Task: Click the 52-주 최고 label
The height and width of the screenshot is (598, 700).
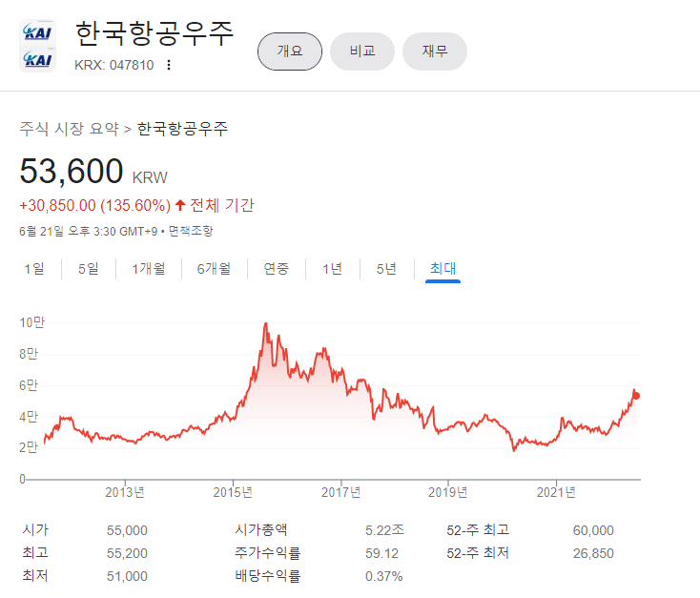Action: pyautogui.click(x=478, y=530)
